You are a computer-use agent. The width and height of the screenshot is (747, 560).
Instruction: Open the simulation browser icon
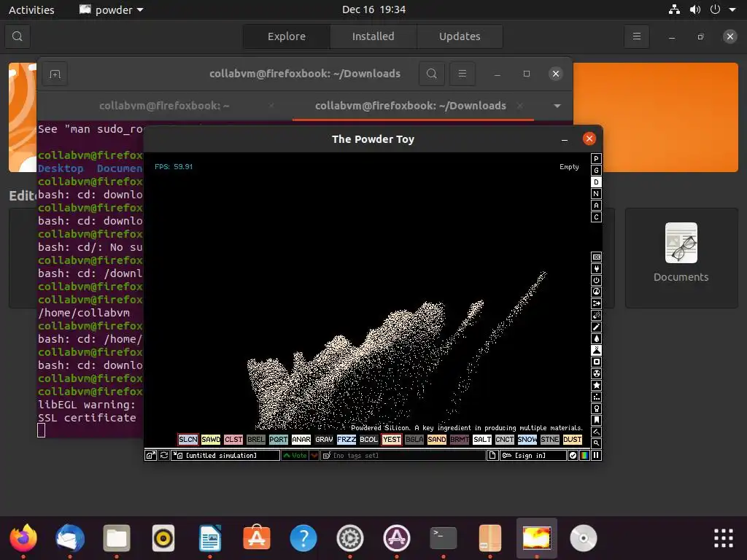pyautogui.click(x=150, y=455)
